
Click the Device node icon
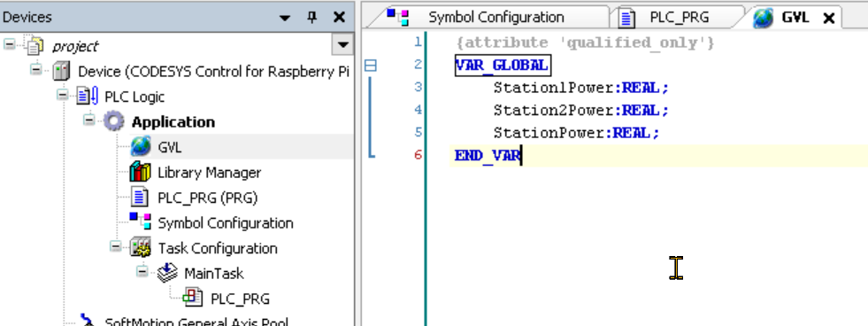click(x=61, y=71)
